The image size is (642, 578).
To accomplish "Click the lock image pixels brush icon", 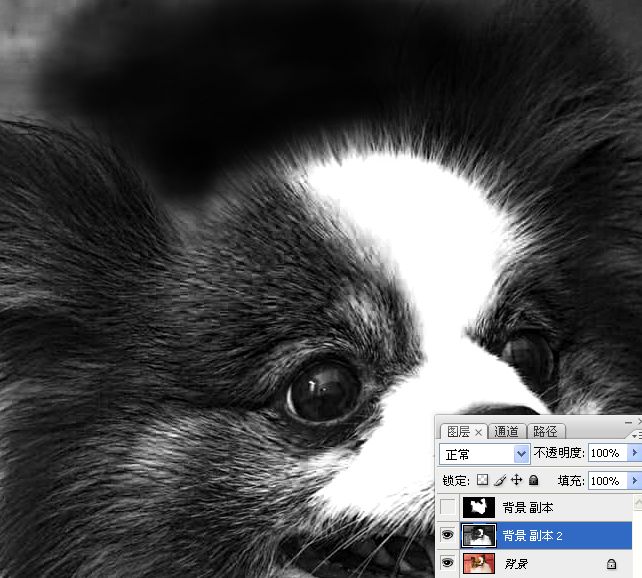I will [500, 481].
